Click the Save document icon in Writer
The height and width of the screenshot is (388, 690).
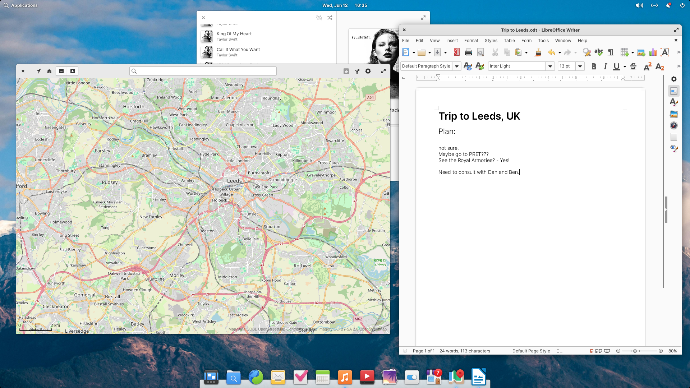[437, 52]
